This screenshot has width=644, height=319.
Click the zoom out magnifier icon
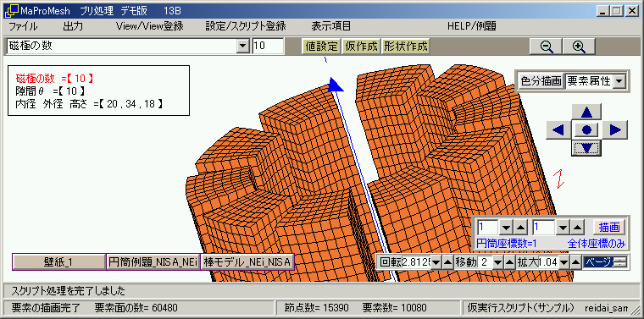click(x=546, y=47)
